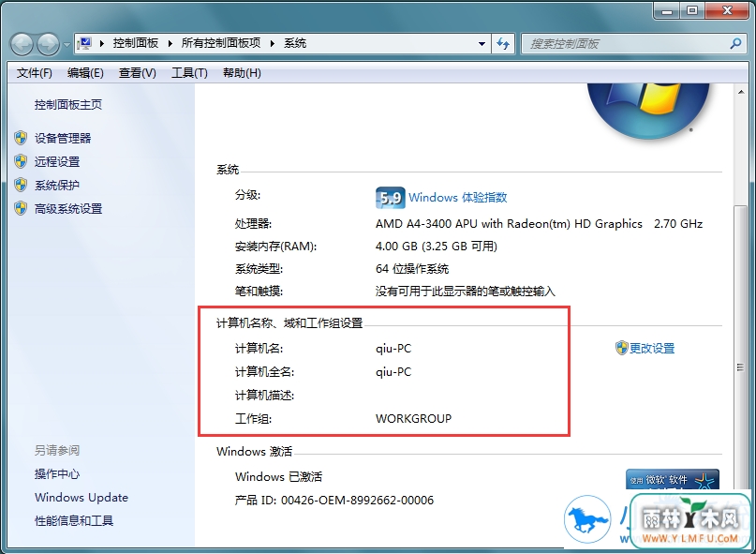Screen dimensions: 756x554
Task: Open Windows Update in the sidebar
Action: [82, 498]
